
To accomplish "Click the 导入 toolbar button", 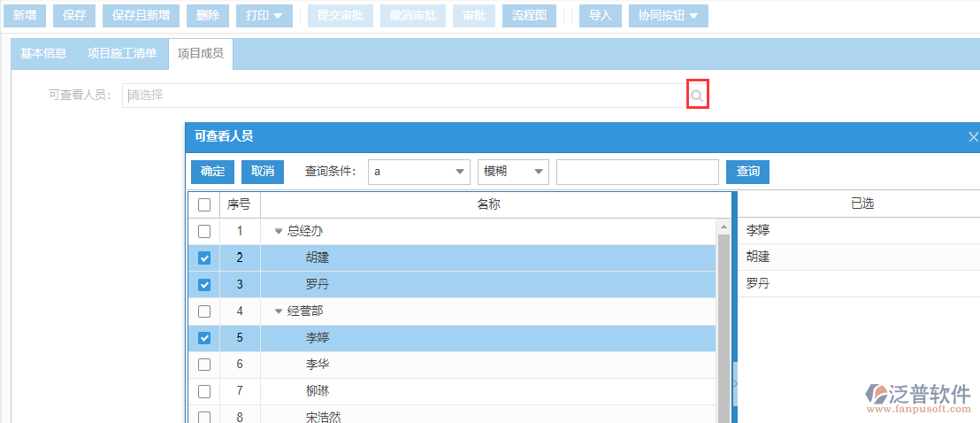I will pyautogui.click(x=601, y=16).
